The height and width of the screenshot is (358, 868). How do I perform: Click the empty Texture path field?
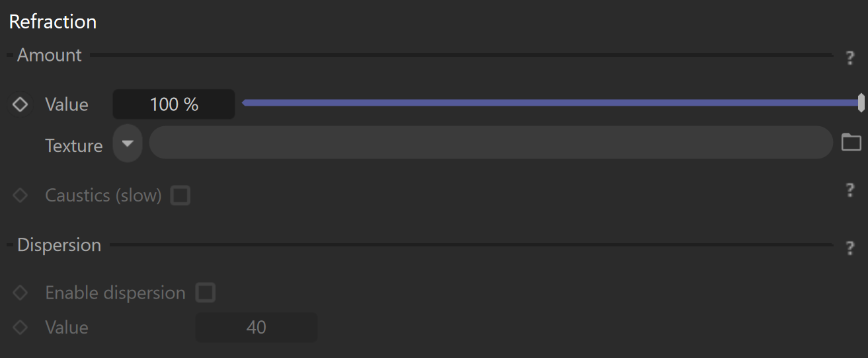pos(491,143)
